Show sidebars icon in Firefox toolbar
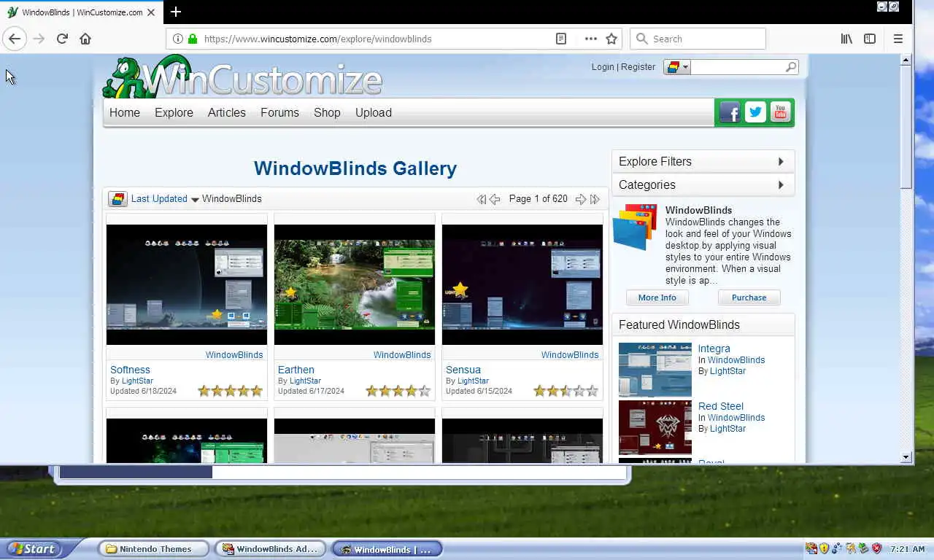934x560 pixels. click(870, 39)
